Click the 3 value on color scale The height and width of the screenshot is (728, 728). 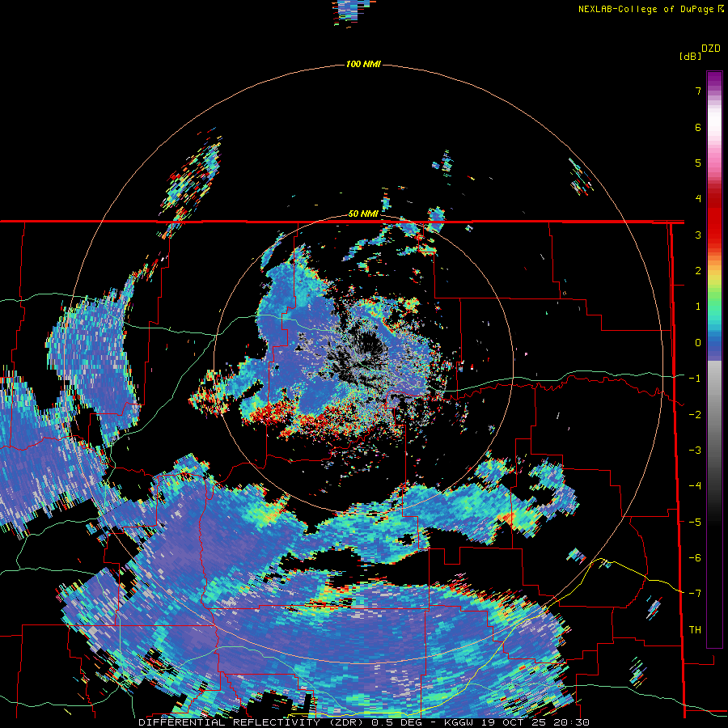point(698,235)
